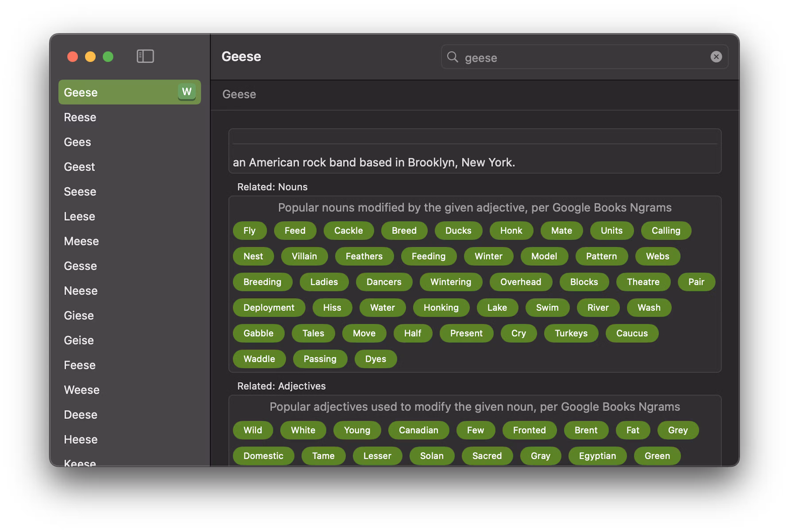Clear the search field with the X icon
Viewport: 789px width, 532px height.
[716, 57]
